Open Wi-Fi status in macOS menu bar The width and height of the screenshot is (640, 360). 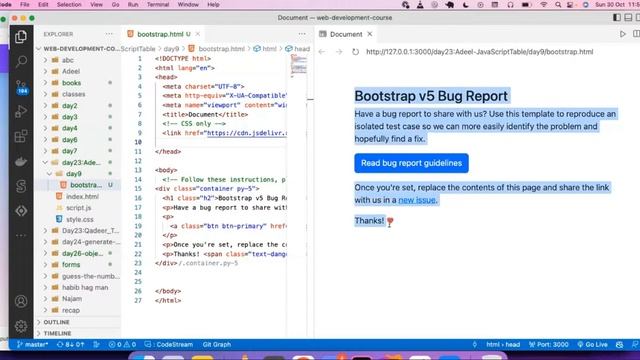click(x=543, y=4)
